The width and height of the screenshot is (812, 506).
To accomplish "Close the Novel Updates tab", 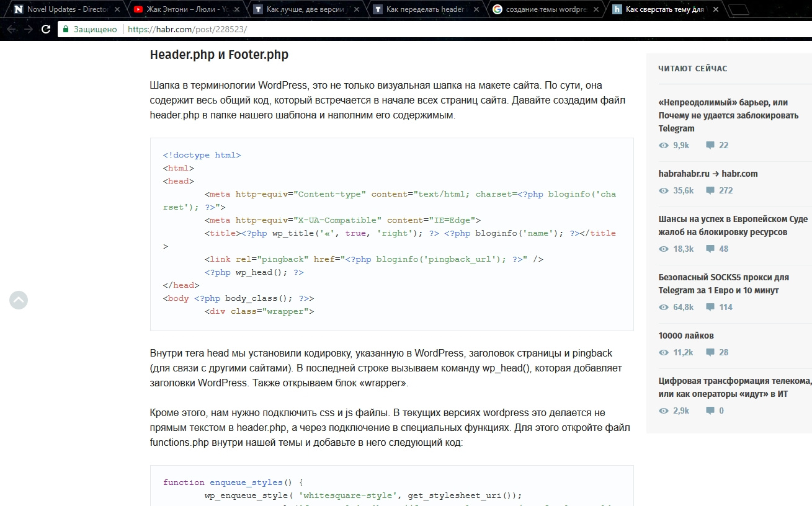I will click(x=117, y=9).
